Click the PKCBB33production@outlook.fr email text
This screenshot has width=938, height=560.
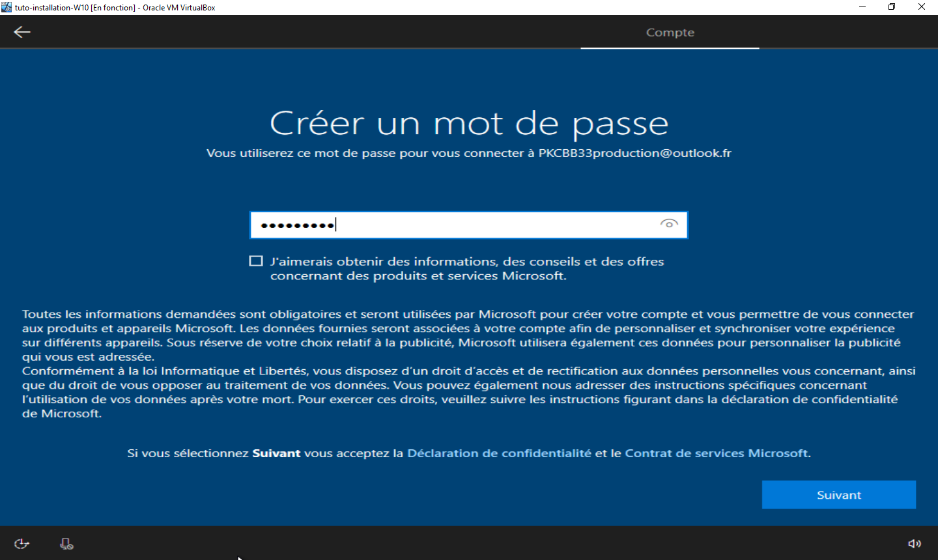coord(634,153)
